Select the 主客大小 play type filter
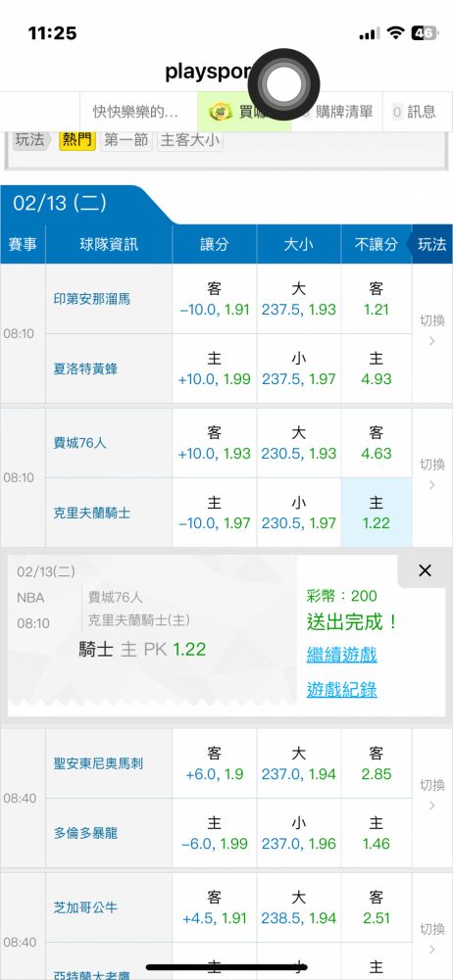This screenshot has height=980, width=453. point(190,140)
